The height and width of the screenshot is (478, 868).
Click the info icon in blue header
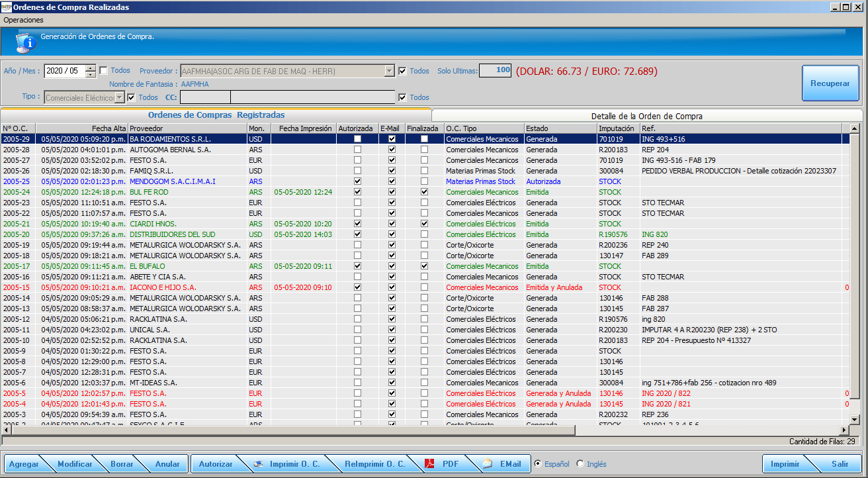pos(25,43)
